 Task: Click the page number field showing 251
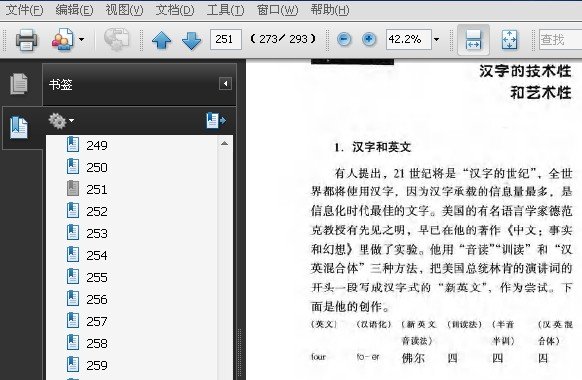point(226,39)
